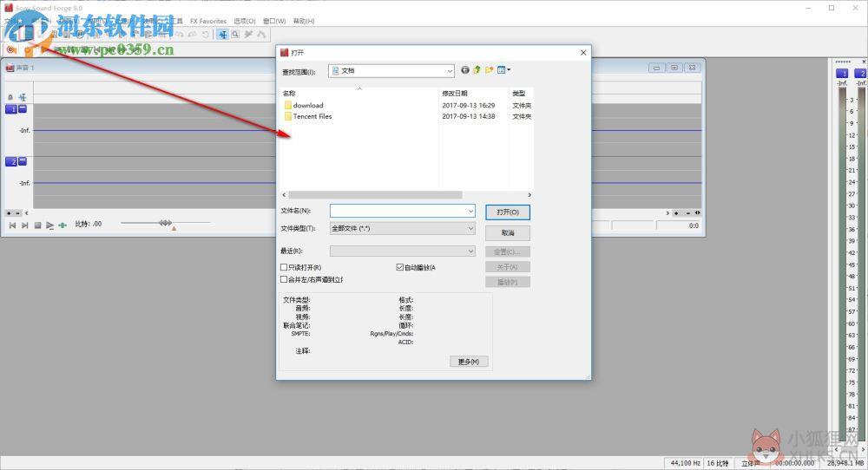Toggle the 合并左/右声道 checkbox

click(284, 279)
